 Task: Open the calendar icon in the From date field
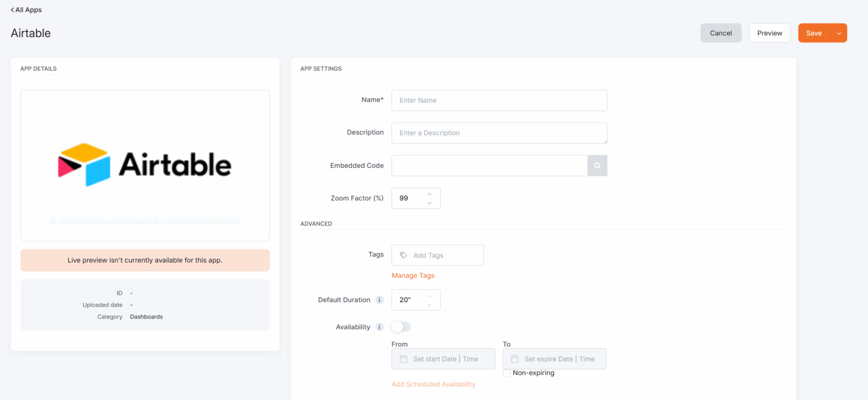[x=403, y=358]
